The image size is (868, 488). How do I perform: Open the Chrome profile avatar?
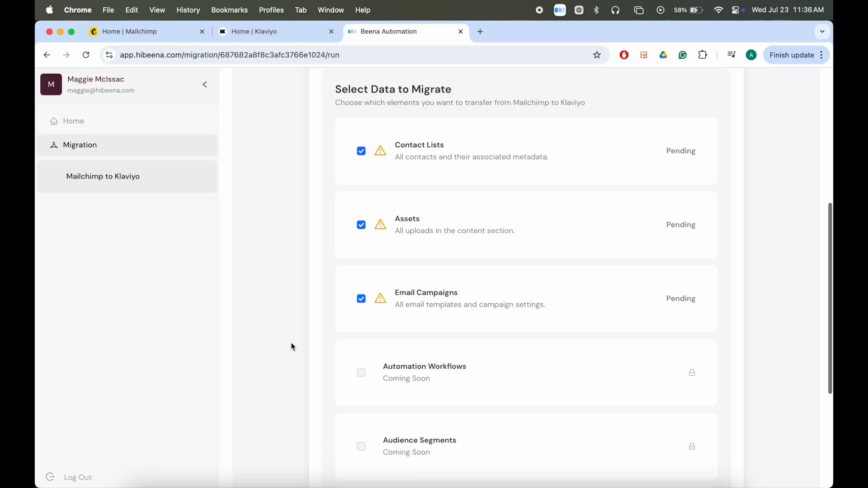[751, 55]
